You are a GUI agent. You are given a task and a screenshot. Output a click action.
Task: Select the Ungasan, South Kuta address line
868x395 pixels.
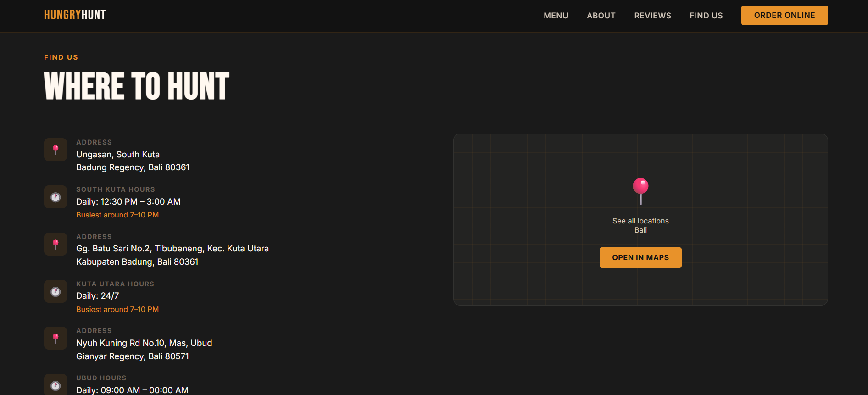pyautogui.click(x=118, y=155)
